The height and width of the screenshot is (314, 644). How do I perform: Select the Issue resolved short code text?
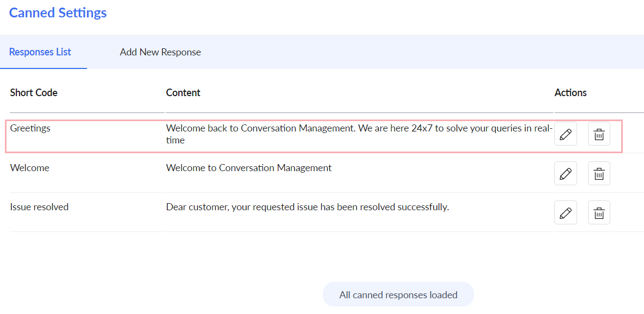39,207
